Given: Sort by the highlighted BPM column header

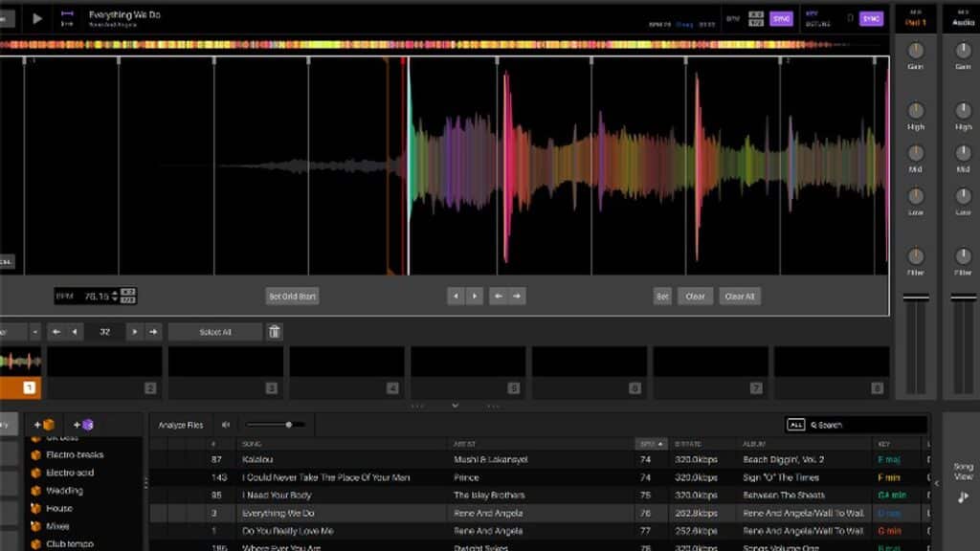Looking at the screenshot, I should coord(651,444).
